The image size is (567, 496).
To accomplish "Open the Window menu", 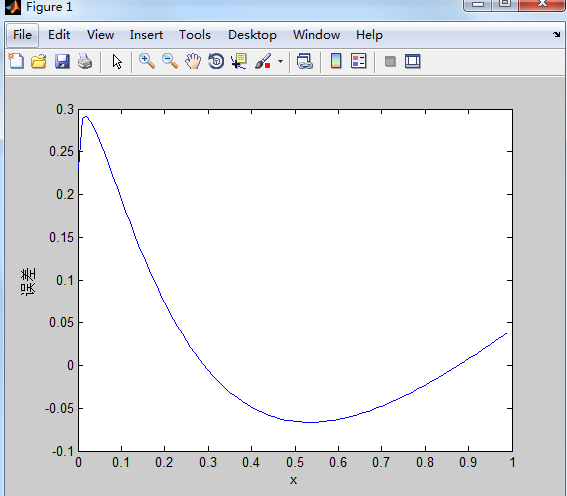I will point(316,35).
